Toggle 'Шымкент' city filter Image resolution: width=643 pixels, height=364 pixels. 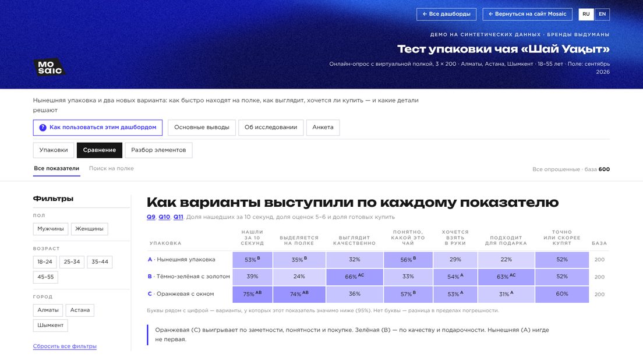pos(51,326)
